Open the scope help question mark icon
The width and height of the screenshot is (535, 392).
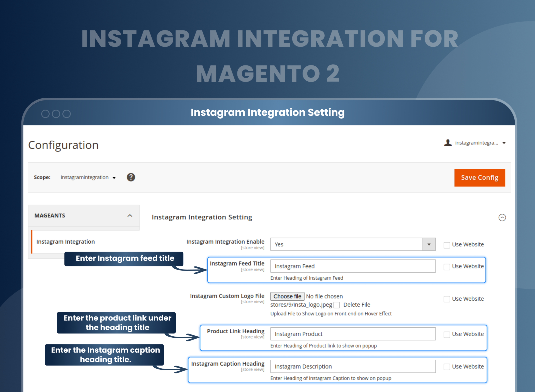[131, 177]
